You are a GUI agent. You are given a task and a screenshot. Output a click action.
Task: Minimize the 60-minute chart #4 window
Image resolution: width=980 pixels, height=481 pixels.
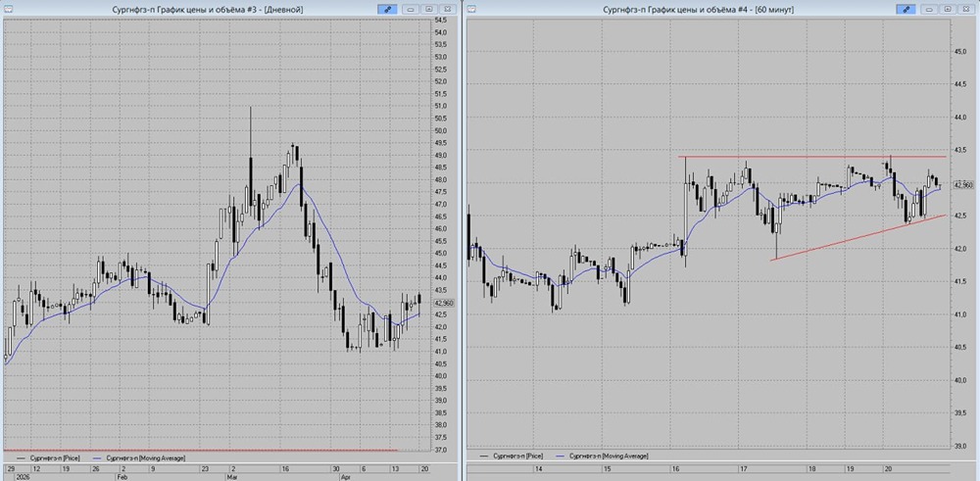pyautogui.click(x=930, y=10)
